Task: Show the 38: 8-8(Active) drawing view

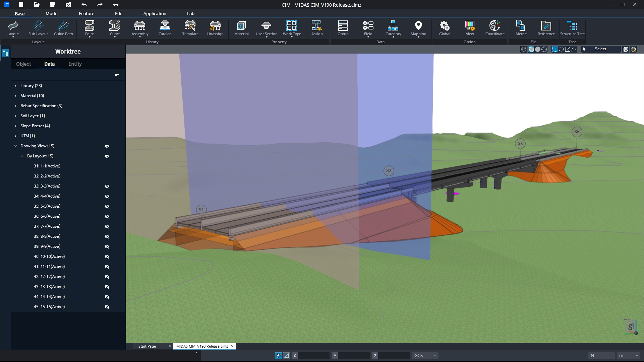Action: tap(107, 236)
